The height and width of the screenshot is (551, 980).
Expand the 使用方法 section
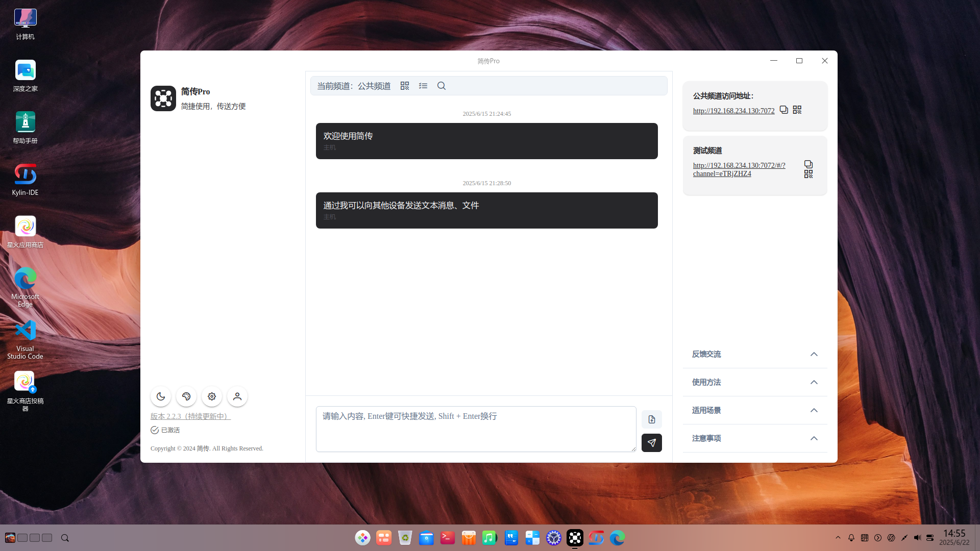tap(755, 382)
